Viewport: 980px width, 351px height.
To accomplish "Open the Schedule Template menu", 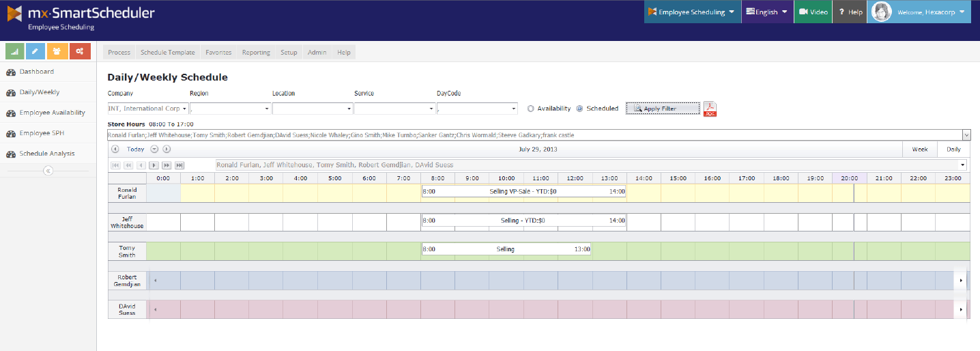I will (x=167, y=53).
